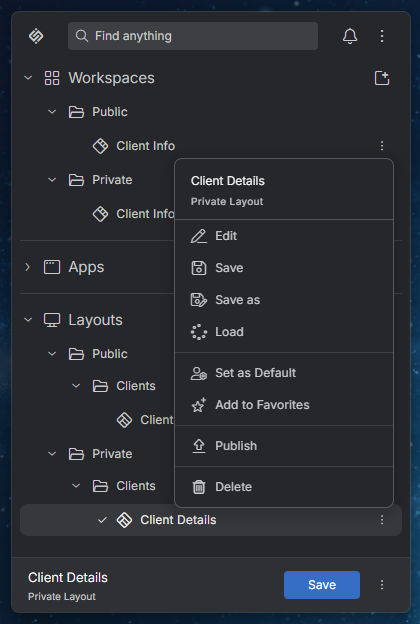Choose Save as from the context menu
Screen dimensions: 420x624
284,300
